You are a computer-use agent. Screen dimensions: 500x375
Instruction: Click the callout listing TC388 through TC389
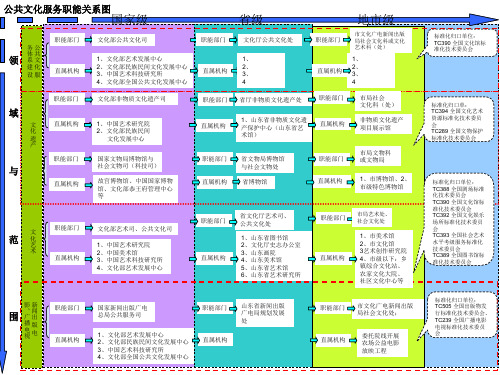pyautogui.click(x=458, y=220)
